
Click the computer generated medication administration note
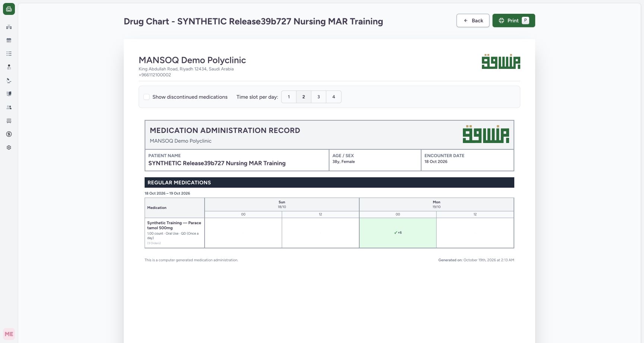coord(191,260)
